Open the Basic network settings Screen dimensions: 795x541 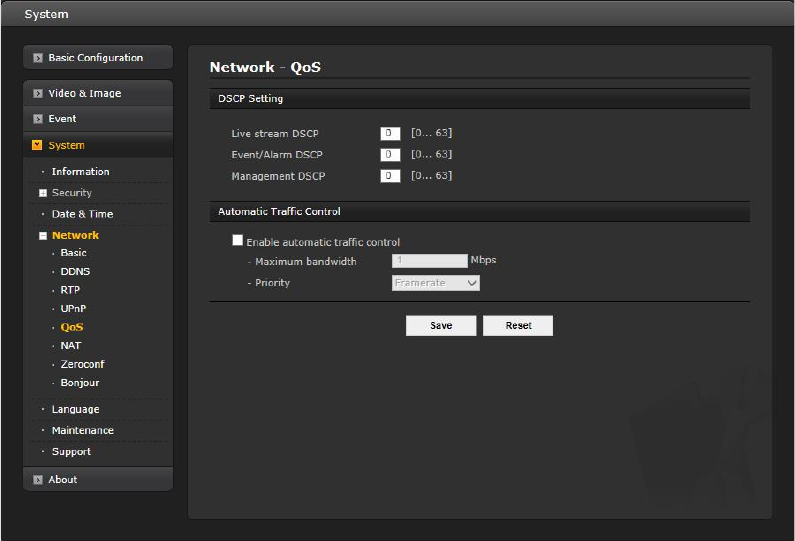[x=74, y=253]
